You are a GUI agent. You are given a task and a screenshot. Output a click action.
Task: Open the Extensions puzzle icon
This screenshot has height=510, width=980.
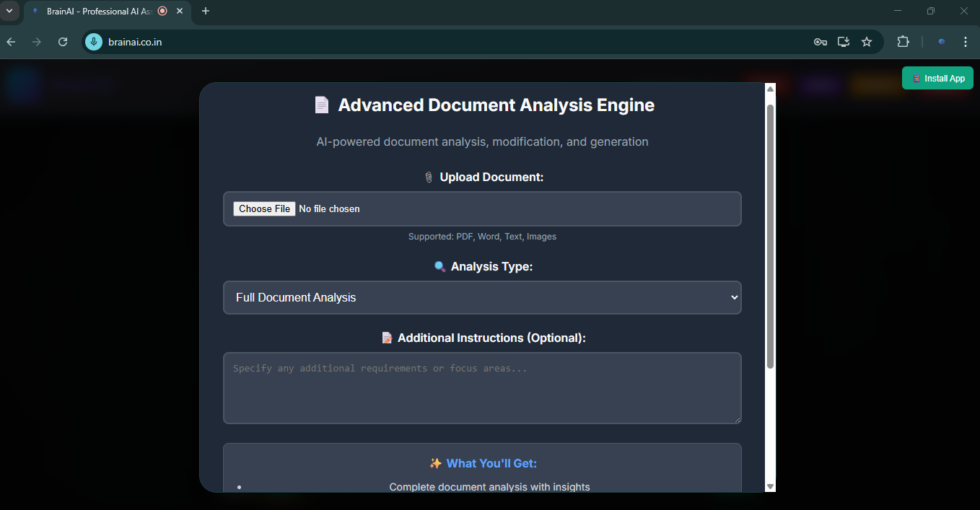(903, 42)
